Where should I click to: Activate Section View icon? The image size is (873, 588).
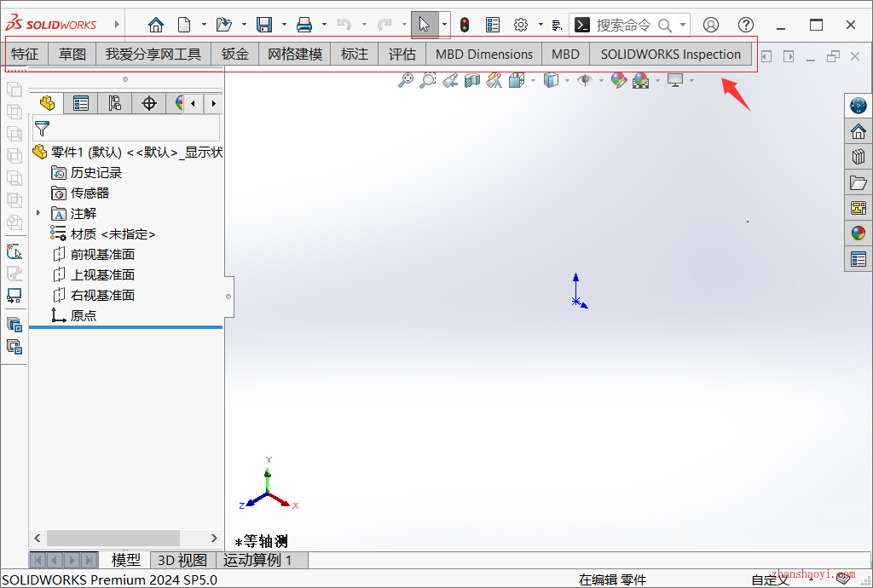pyautogui.click(x=472, y=81)
